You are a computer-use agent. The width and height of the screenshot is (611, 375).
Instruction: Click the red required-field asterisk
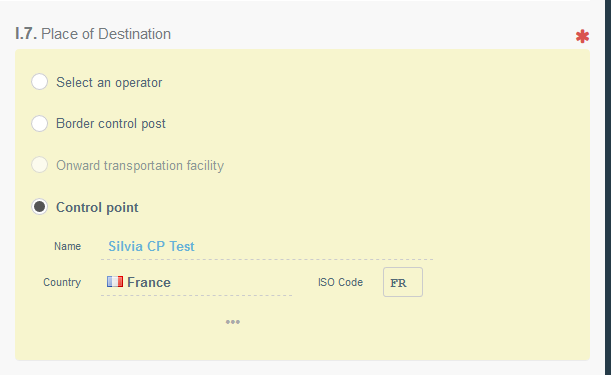[582, 36]
